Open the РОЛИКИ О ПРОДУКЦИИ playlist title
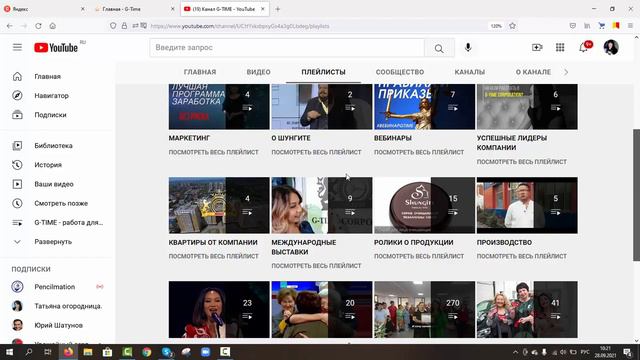Image resolution: width=640 pixels, height=360 pixels. click(413, 242)
